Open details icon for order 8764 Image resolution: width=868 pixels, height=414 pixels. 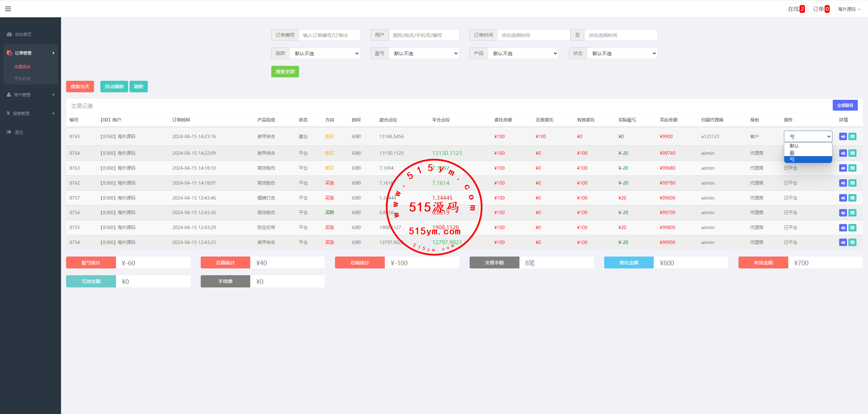point(852,153)
